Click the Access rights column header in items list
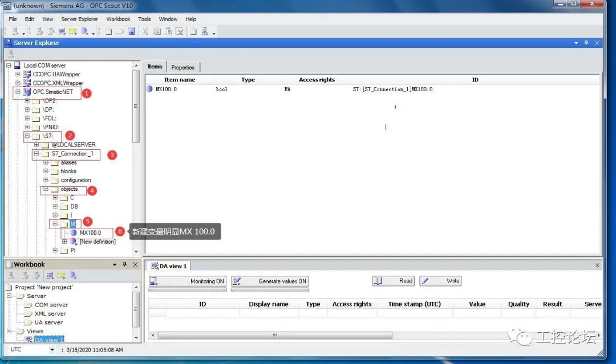 tap(317, 80)
